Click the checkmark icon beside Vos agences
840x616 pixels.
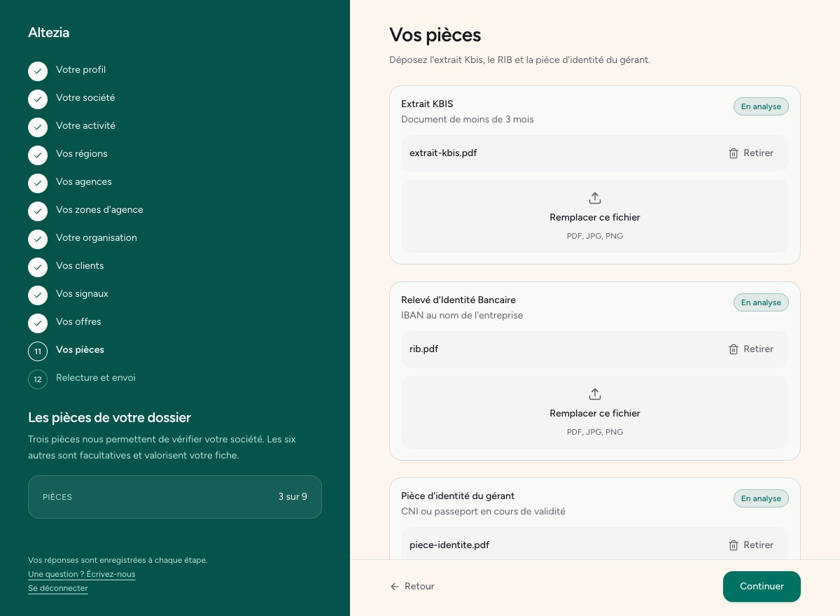[38, 183]
